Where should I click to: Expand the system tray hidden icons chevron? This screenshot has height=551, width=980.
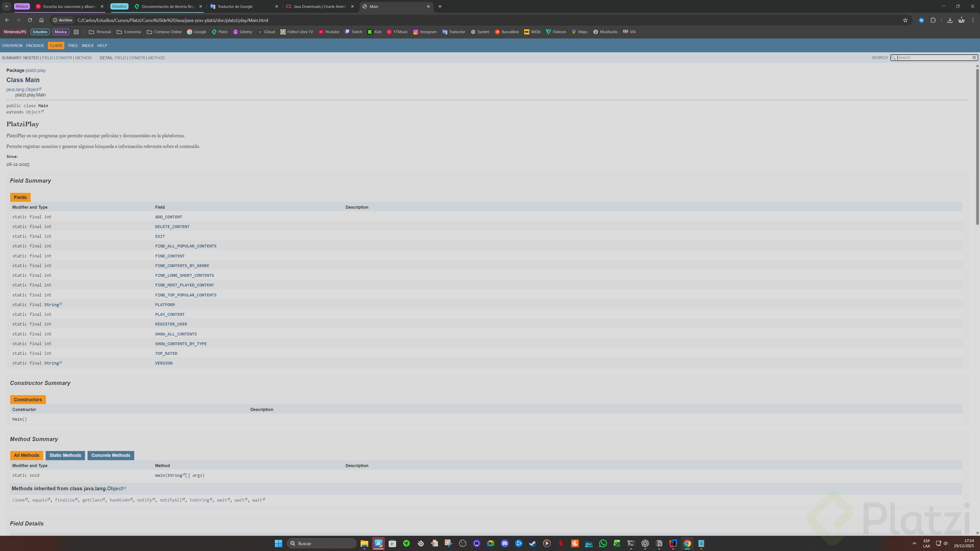tap(914, 543)
